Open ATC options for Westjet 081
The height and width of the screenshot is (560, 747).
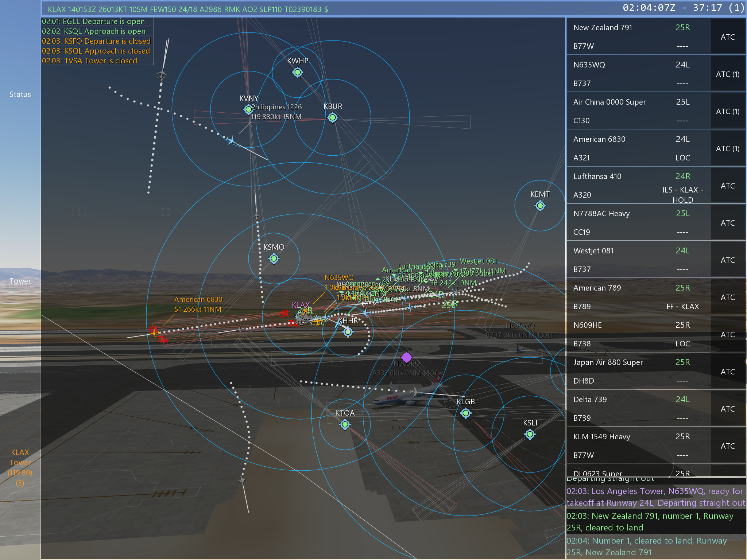pos(727,260)
